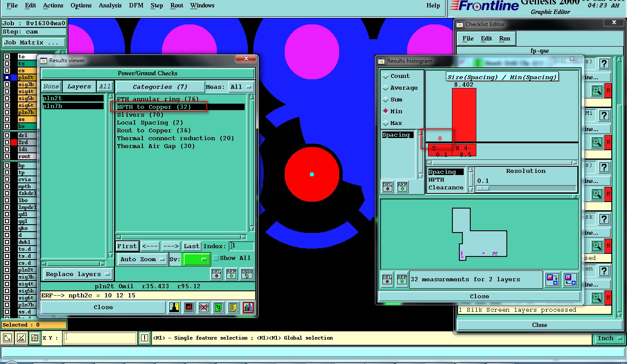Click the red snapshot icon beside Close in Results viewer
The image size is (627, 364).
point(189,307)
